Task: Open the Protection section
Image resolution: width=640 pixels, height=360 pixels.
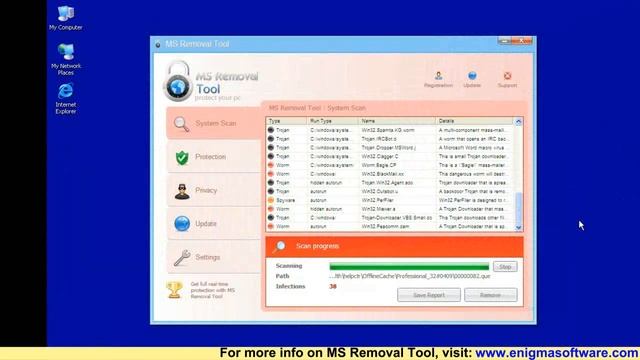Action: click(x=213, y=157)
